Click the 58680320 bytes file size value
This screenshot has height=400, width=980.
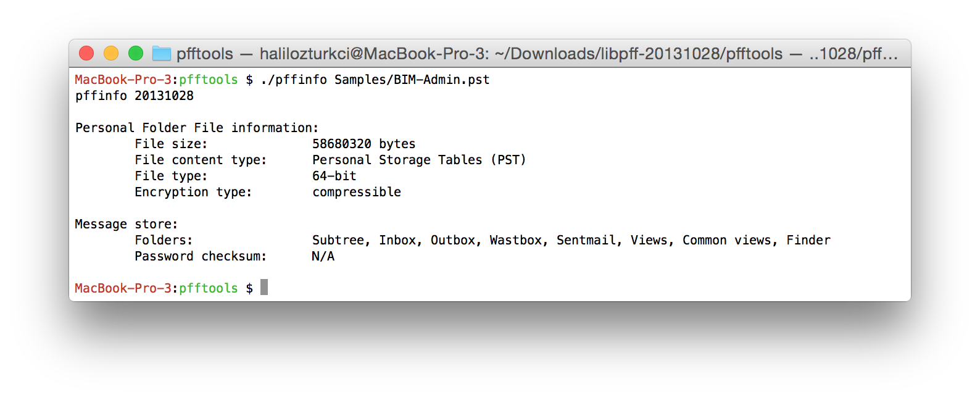[363, 144]
